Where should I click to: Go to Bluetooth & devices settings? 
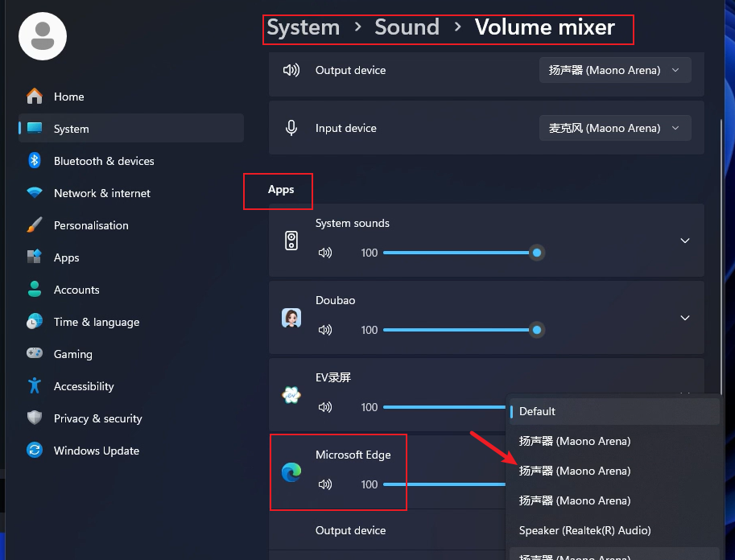(104, 161)
